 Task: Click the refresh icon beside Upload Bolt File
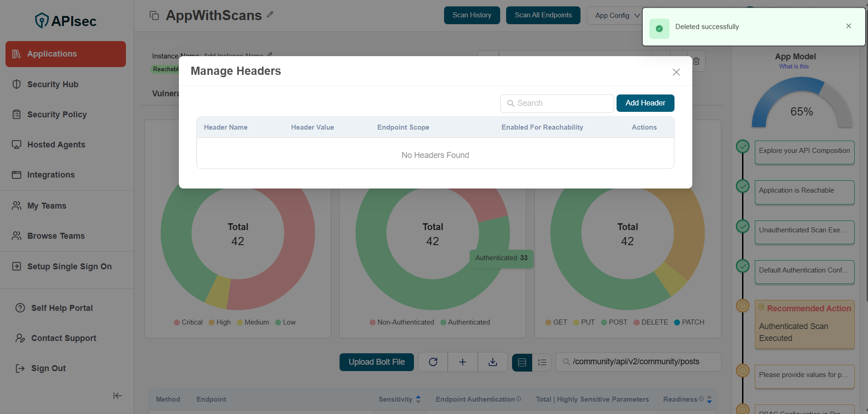[x=433, y=362]
